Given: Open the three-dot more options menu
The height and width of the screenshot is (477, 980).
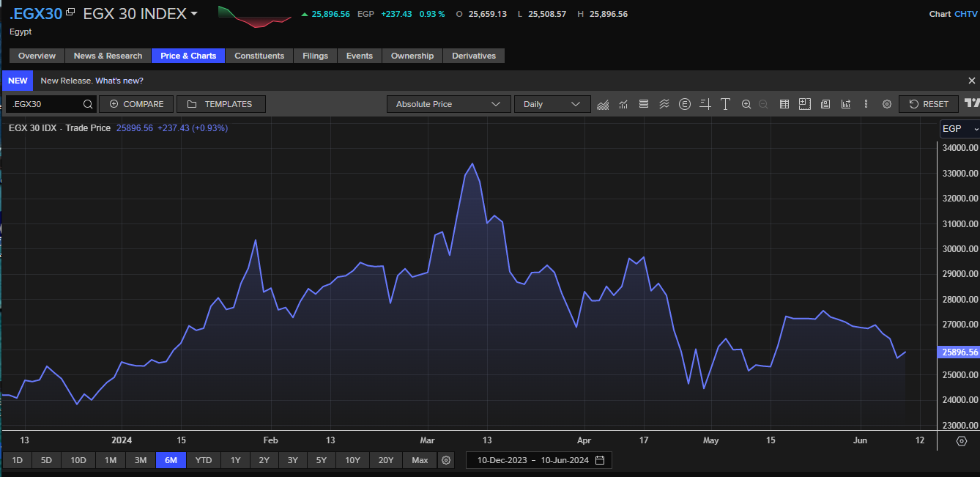Looking at the screenshot, I should click(866, 104).
